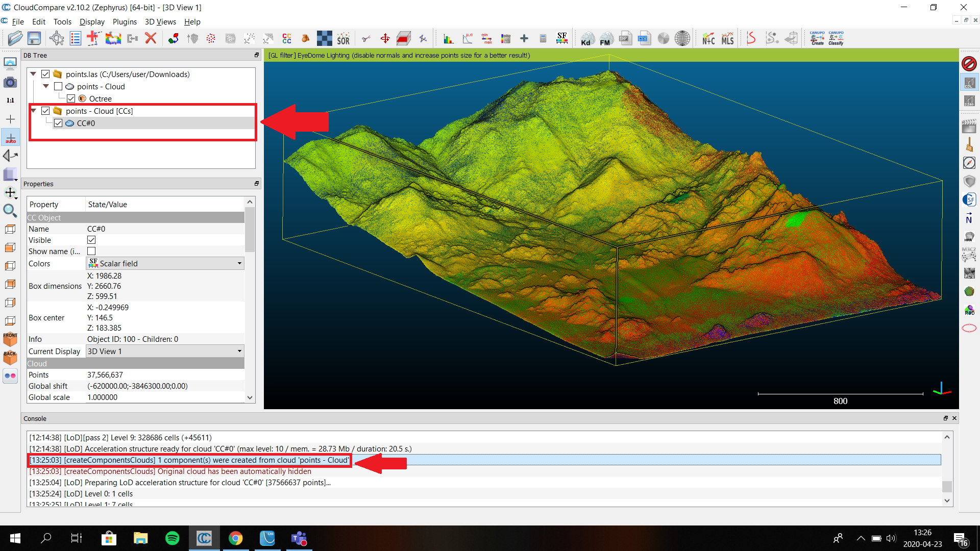Select the Octree tree item
The width and height of the screenshot is (980, 551).
point(100,98)
